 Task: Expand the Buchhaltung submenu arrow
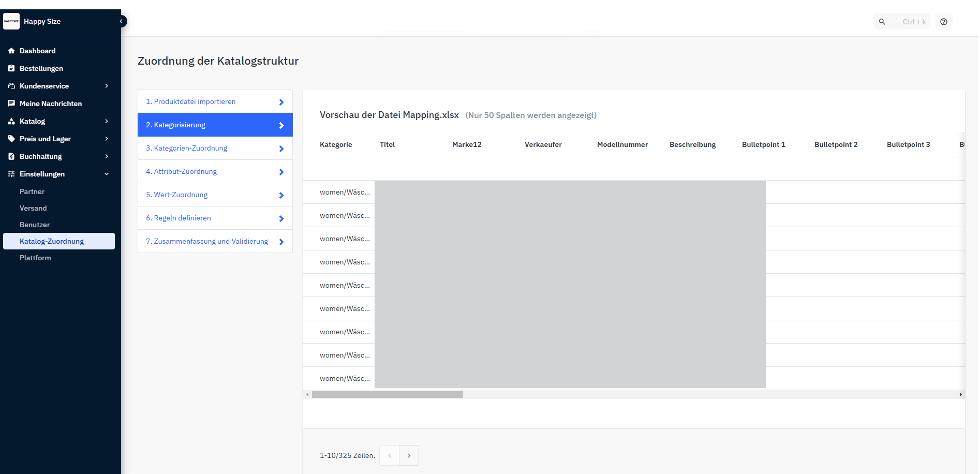coord(107,156)
